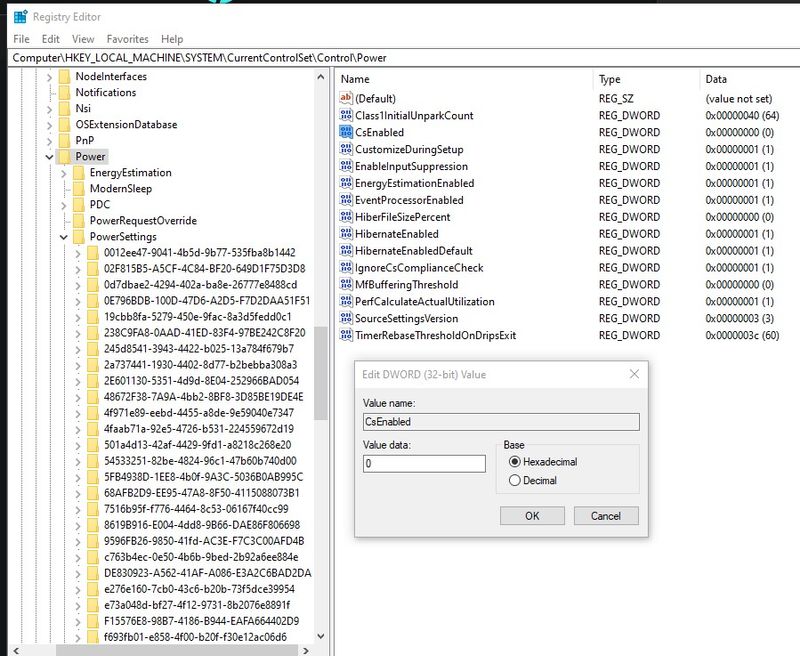Screen dimensions: 800x656
Task: Select the Class1InitialUnparkCount DWORD icon
Action: [346, 115]
